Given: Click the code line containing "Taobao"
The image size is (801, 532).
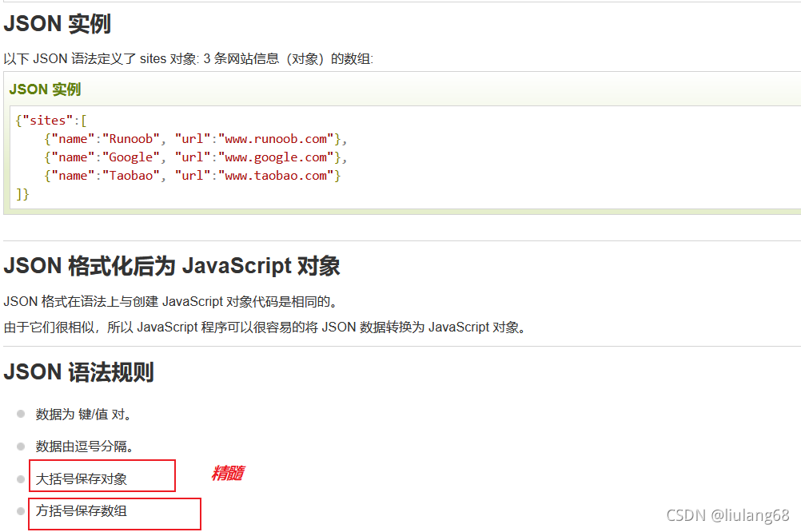Looking at the screenshot, I should click(192, 176).
